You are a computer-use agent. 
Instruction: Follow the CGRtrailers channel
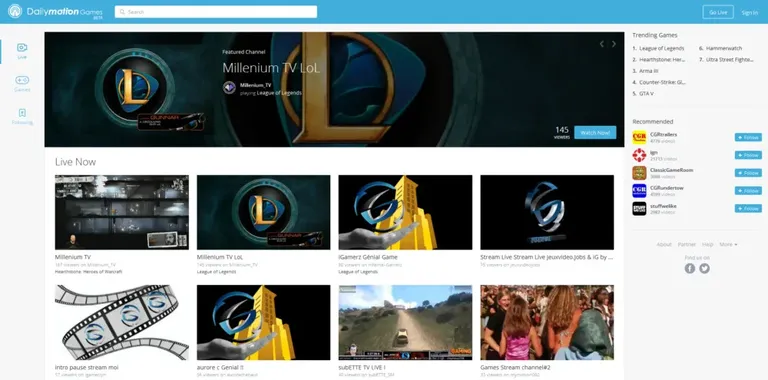[x=748, y=138]
